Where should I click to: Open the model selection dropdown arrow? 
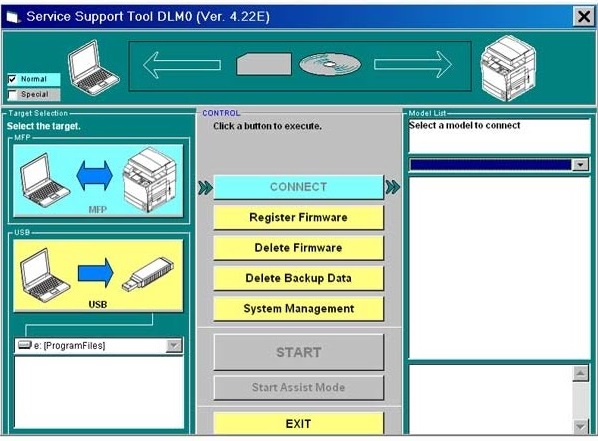(x=580, y=165)
